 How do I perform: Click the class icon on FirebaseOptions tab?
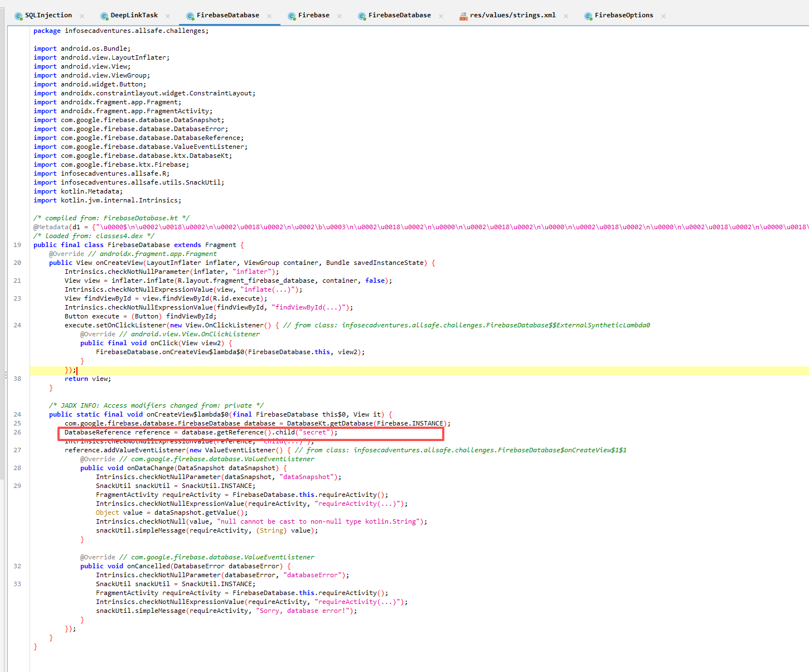point(588,16)
